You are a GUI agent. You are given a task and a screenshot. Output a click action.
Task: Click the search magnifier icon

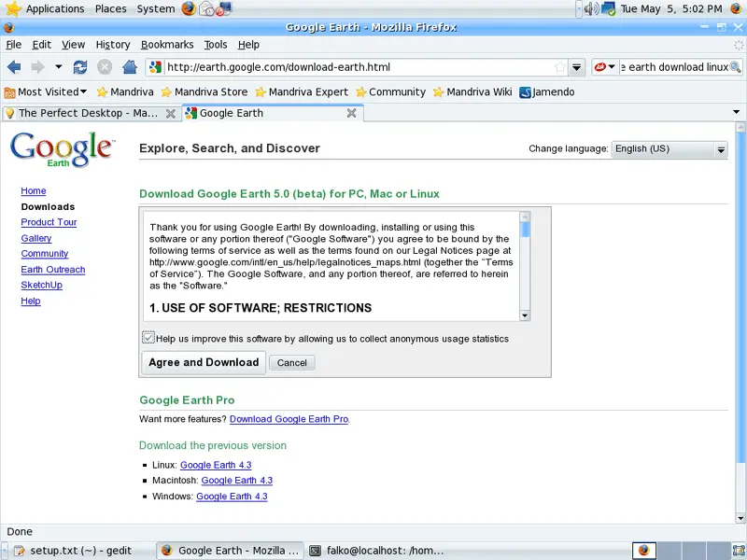735,67
